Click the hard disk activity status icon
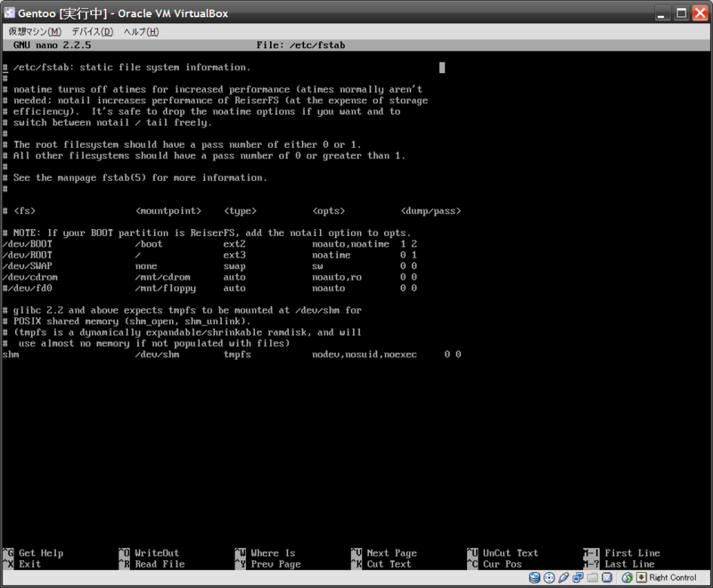The image size is (713, 588). pos(535,577)
